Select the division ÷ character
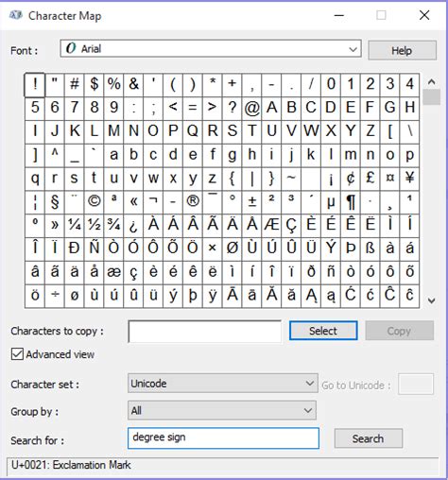Viewport: 448px width, 480px height. [x=55, y=295]
